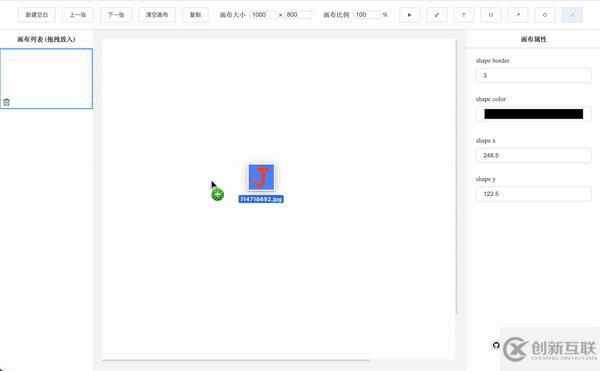Focus the canvas width field 1000
The width and height of the screenshot is (600, 371).
pyautogui.click(x=264, y=15)
